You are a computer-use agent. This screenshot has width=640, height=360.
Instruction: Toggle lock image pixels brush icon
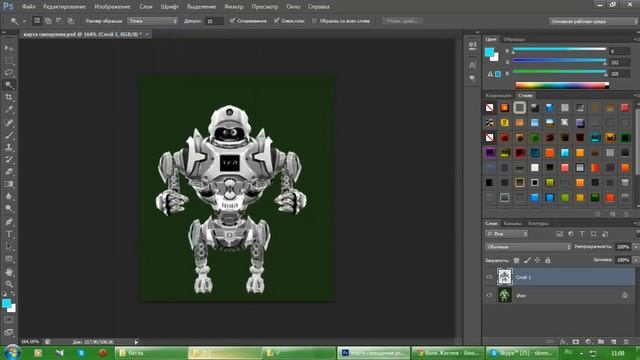coord(527,260)
